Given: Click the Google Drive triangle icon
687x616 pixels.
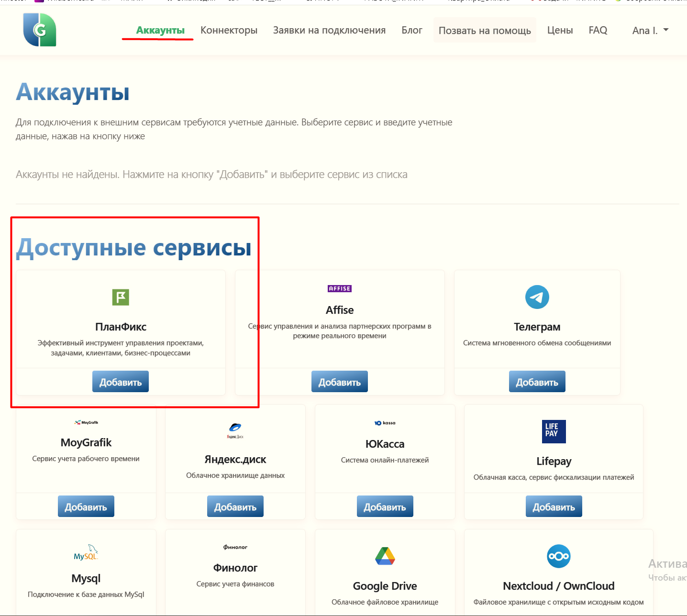Looking at the screenshot, I should click(x=385, y=556).
